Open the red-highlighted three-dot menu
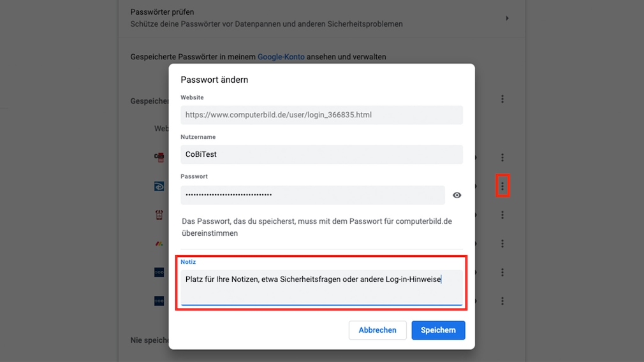The width and height of the screenshot is (644, 362). [502, 186]
